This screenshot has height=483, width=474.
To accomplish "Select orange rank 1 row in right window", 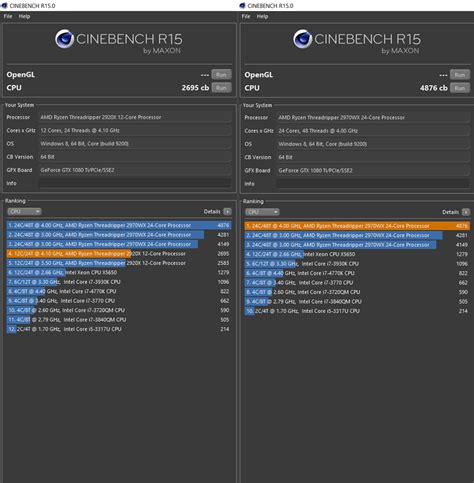I will 357,226.
